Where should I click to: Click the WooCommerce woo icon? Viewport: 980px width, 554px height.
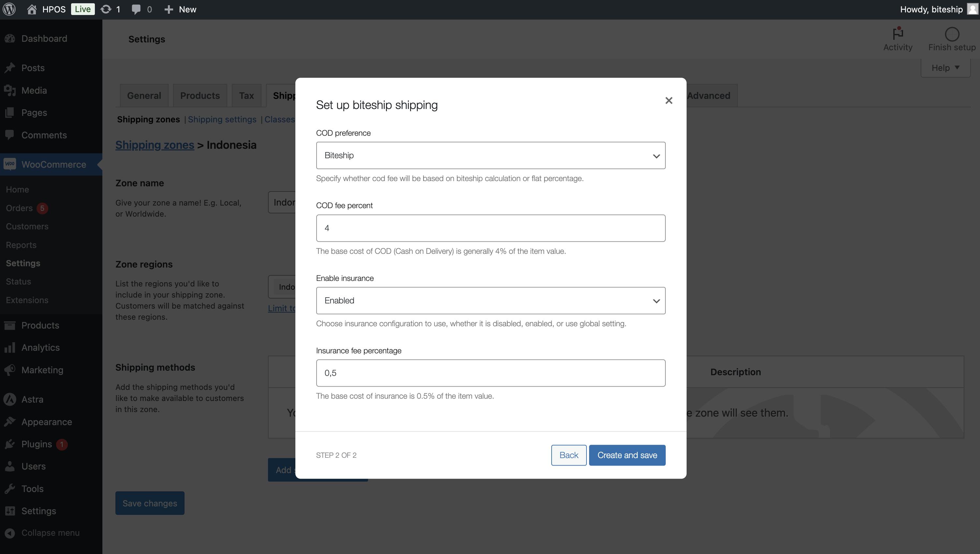[x=10, y=164]
